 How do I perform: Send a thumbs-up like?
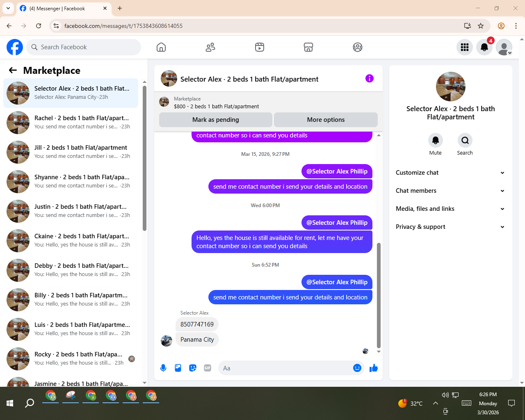tap(374, 368)
